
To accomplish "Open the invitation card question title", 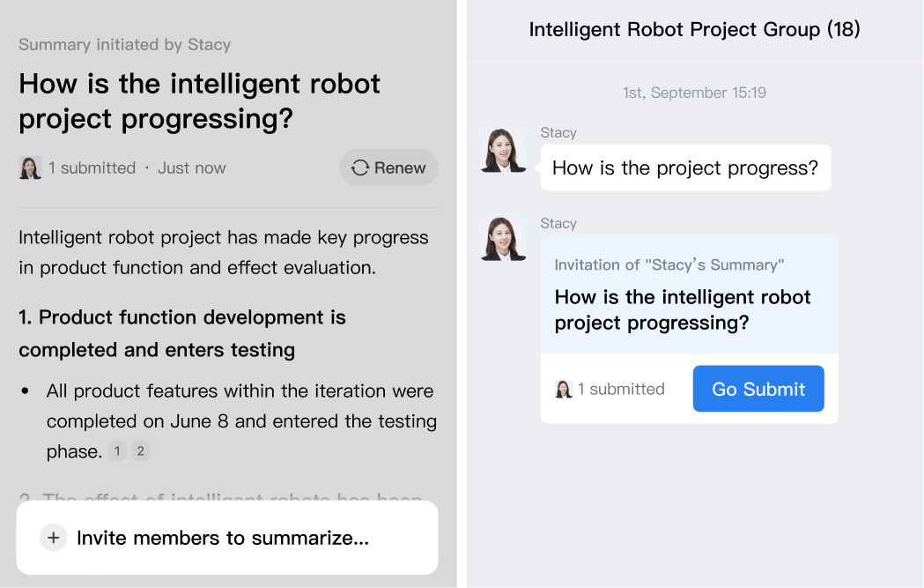I will [683, 309].
